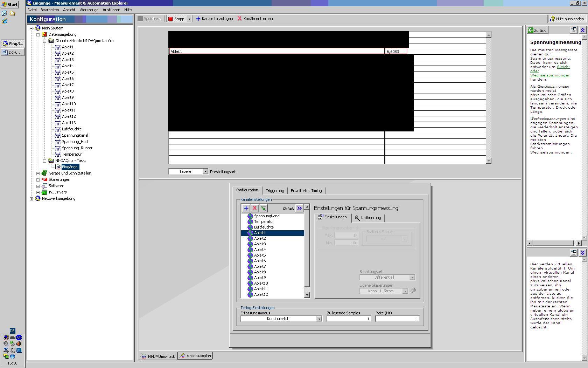Click the double-chevron icon of the lower help pane

coord(583,252)
